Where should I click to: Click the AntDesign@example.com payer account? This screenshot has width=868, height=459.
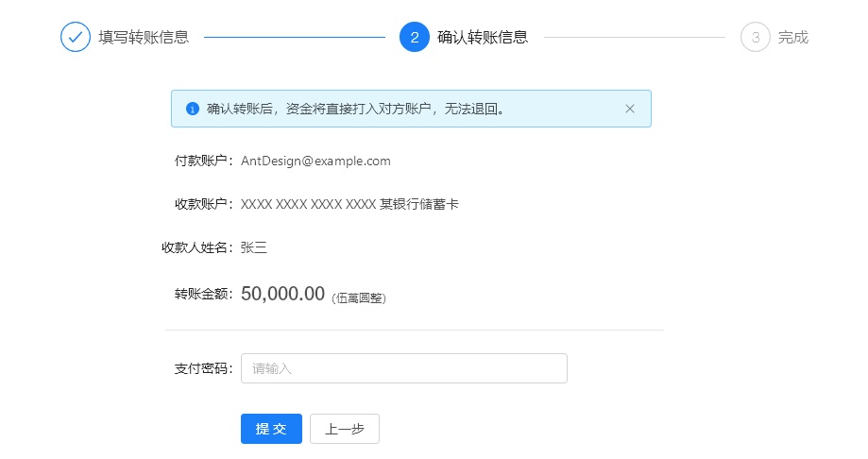[315, 161]
